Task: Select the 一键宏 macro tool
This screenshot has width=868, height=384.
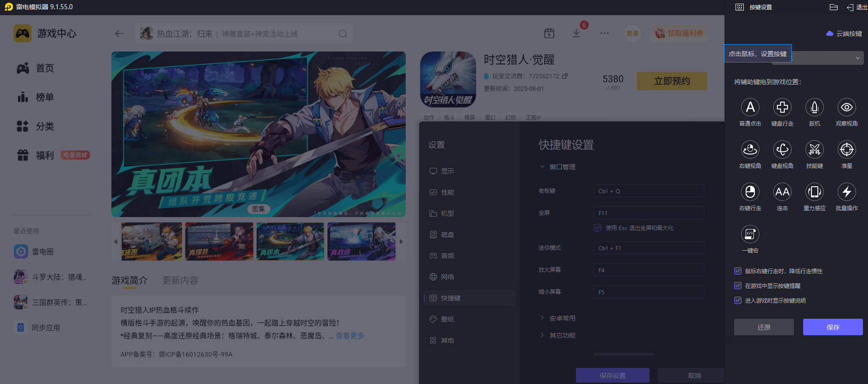Action: click(750, 235)
